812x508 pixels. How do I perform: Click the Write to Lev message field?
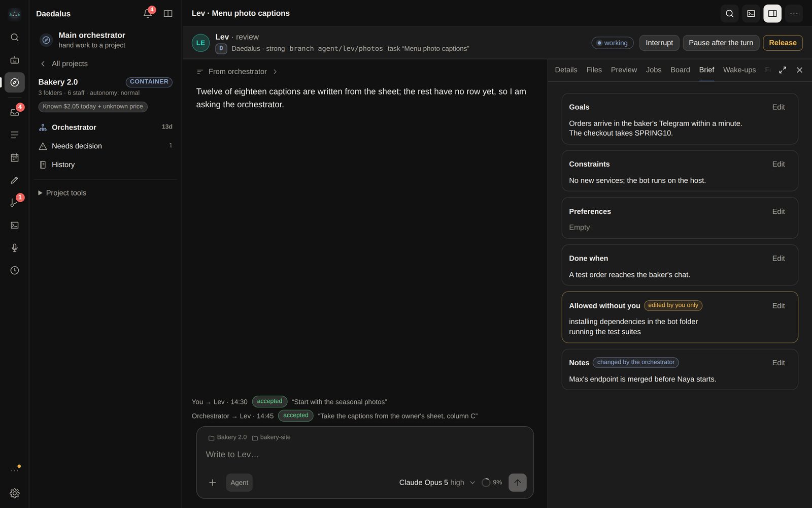click(365, 455)
